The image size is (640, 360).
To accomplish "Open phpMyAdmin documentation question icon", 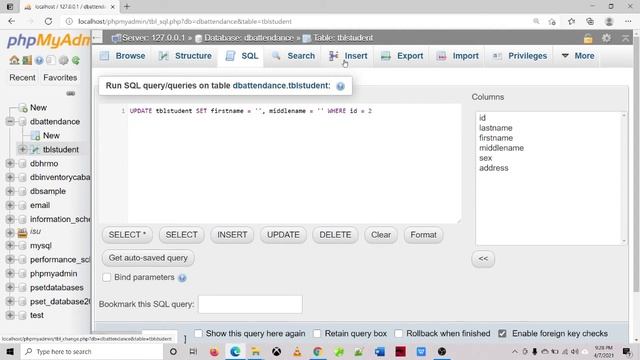I will [x=39, y=60].
